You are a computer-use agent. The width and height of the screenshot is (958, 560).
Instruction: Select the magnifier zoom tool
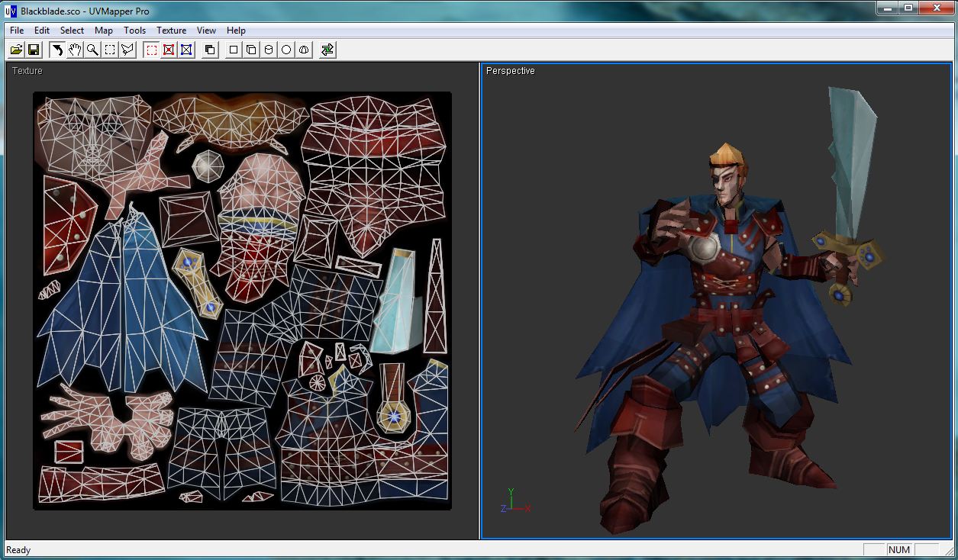pyautogui.click(x=92, y=49)
